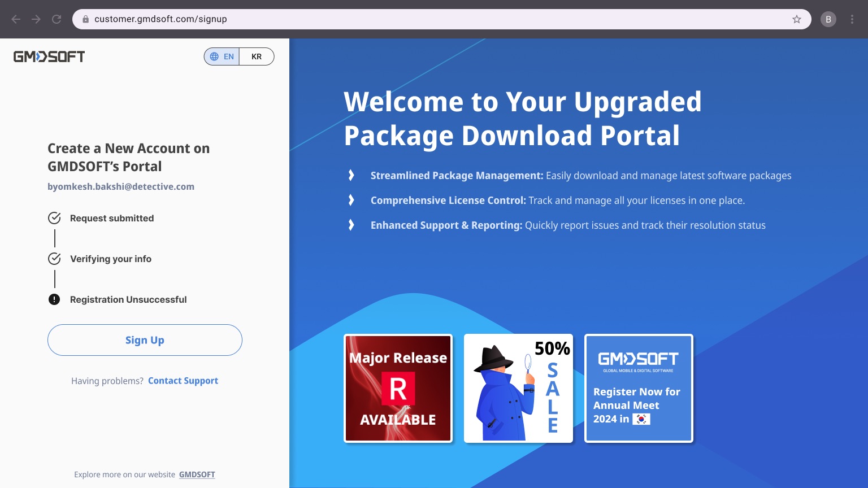Click the email byomkesh.bakshi@detective.com
868x488 pixels.
pyautogui.click(x=121, y=186)
